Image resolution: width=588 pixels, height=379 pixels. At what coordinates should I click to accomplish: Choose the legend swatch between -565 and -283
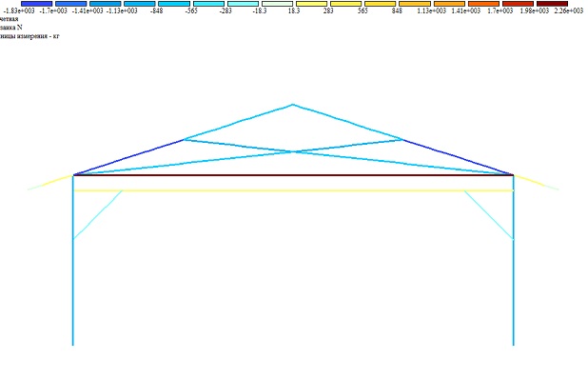click(x=208, y=4)
